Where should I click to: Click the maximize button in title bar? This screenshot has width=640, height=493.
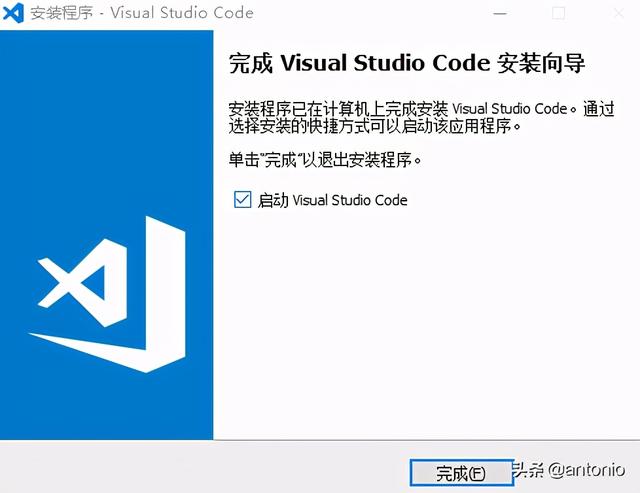(x=558, y=13)
